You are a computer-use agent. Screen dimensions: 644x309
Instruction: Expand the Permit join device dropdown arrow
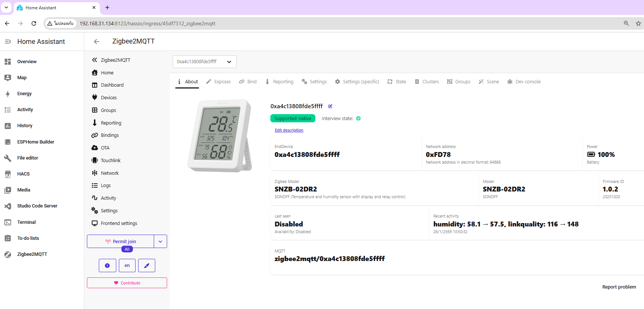[x=160, y=241]
